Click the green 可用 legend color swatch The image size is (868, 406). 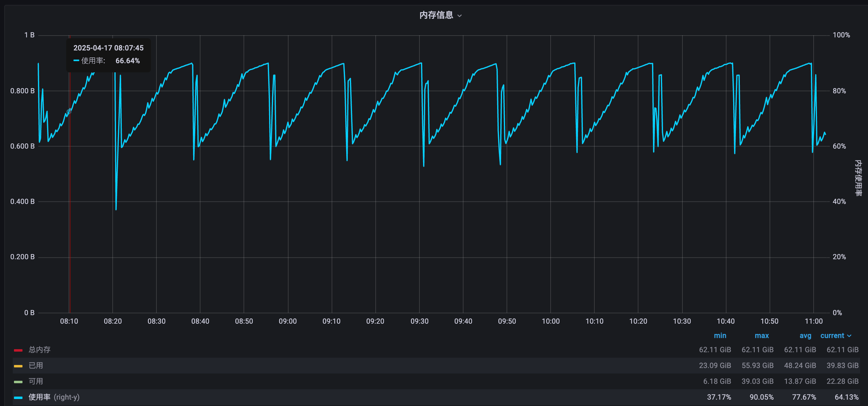coord(18,382)
